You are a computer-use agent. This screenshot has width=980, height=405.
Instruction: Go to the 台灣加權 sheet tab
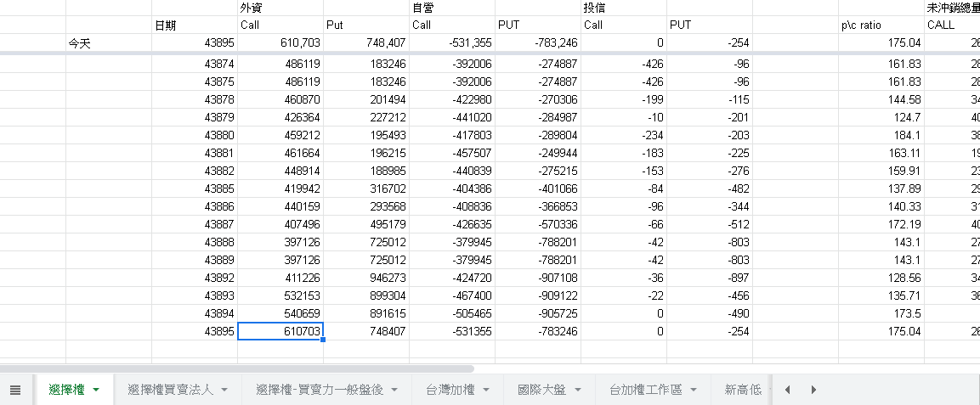[449, 390]
